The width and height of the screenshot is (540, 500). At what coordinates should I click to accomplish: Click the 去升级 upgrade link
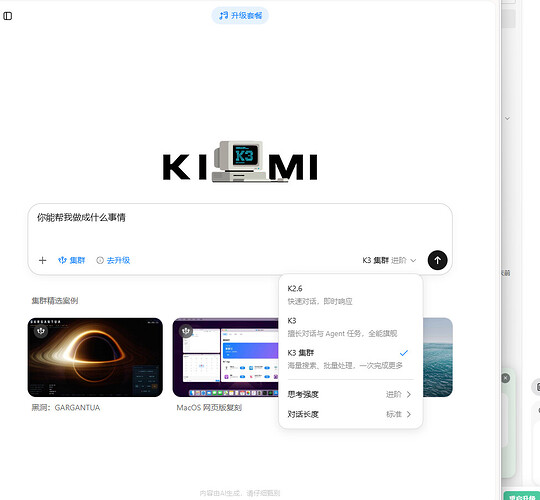pyautogui.click(x=113, y=260)
